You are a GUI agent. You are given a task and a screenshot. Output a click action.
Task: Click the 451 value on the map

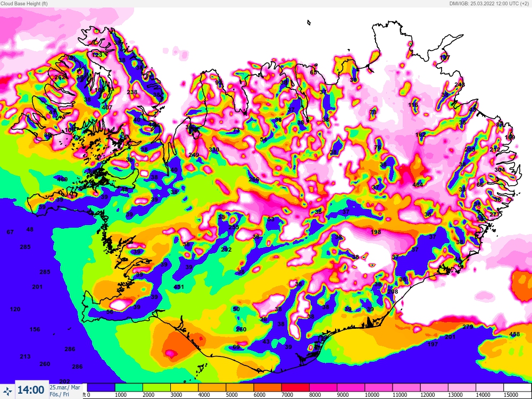click(x=178, y=287)
